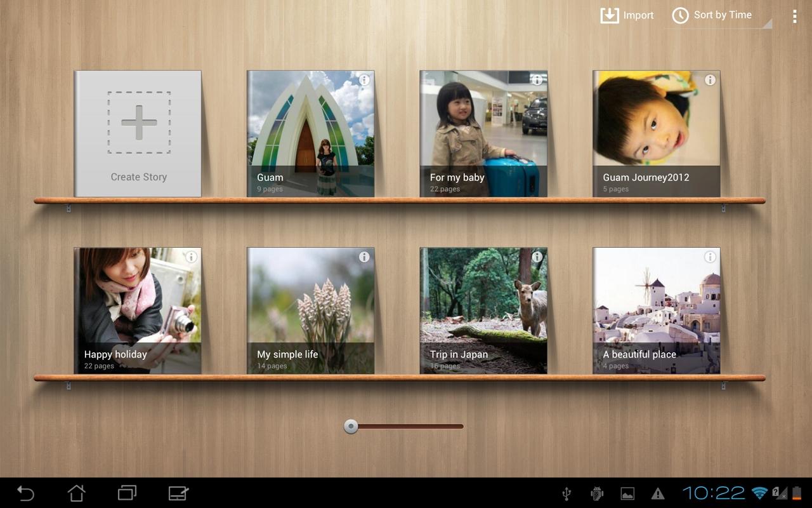Go back with the Android back button
This screenshot has width=812, height=508.
pos(25,493)
